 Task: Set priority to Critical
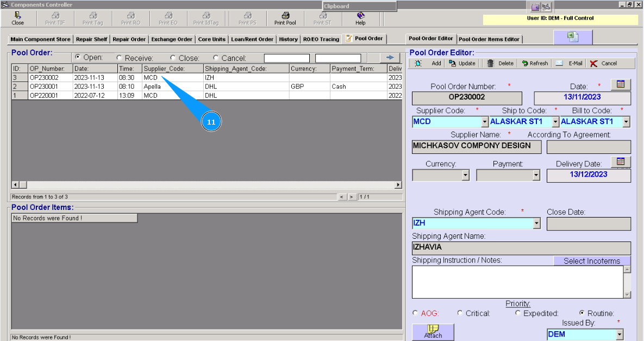[x=460, y=313]
